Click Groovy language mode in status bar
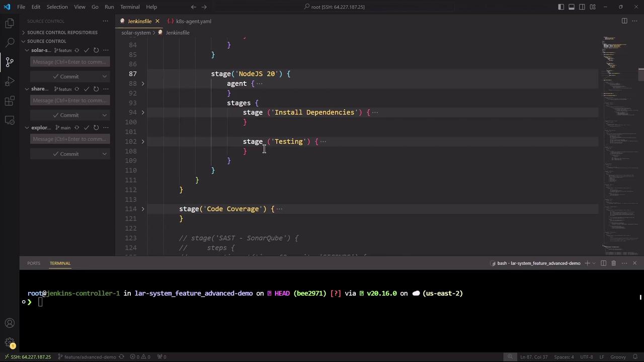This screenshot has width=644, height=362. [x=618, y=357]
